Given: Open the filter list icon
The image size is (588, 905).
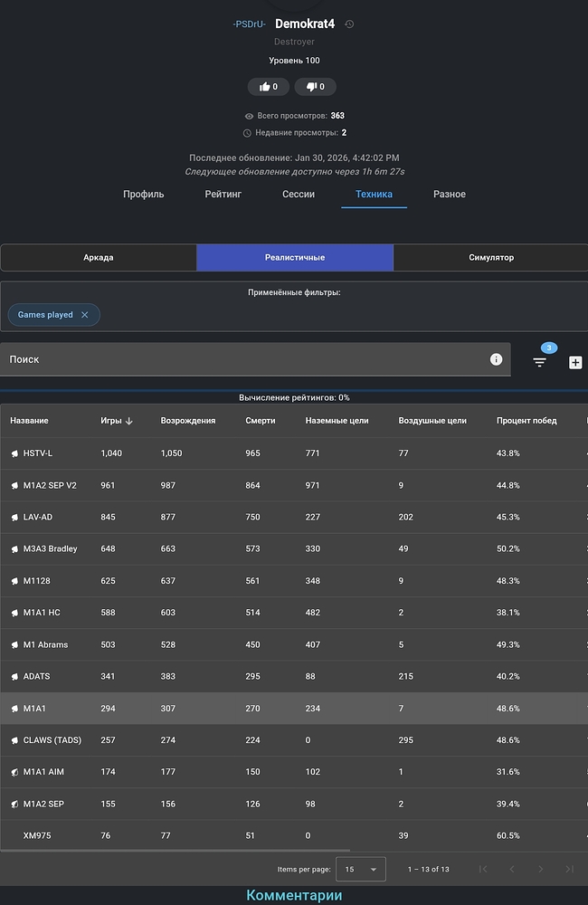Looking at the screenshot, I should pyautogui.click(x=540, y=362).
